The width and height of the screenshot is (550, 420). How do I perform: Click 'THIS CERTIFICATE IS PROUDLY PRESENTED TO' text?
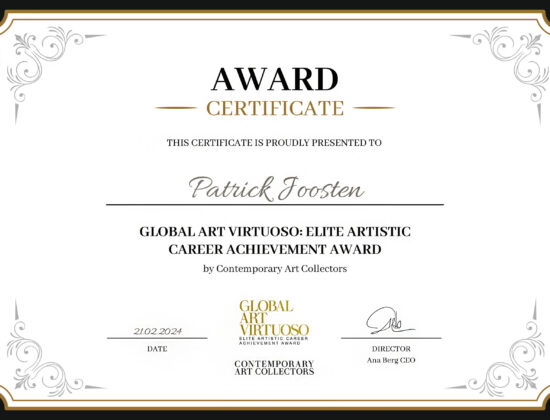click(274, 143)
